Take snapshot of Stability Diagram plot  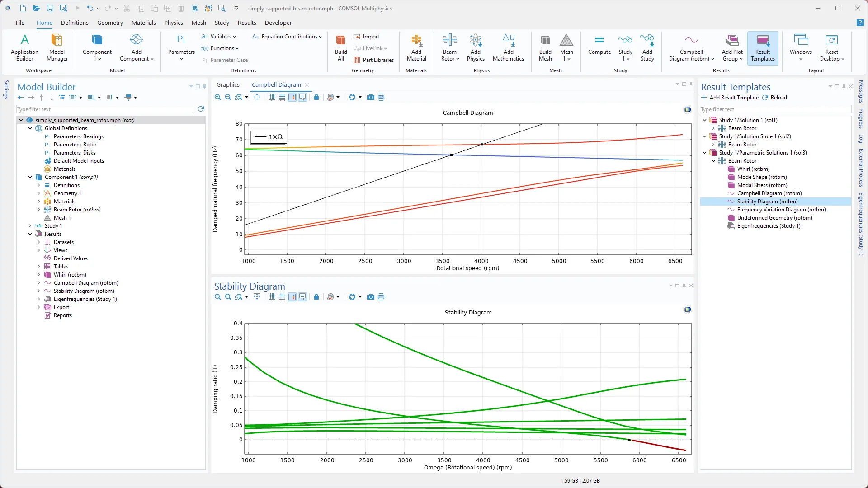point(371,297)
